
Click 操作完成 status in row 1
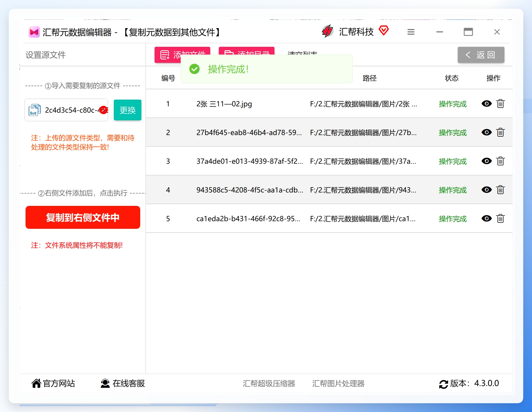pyautogui.click(x=453, y=104)
